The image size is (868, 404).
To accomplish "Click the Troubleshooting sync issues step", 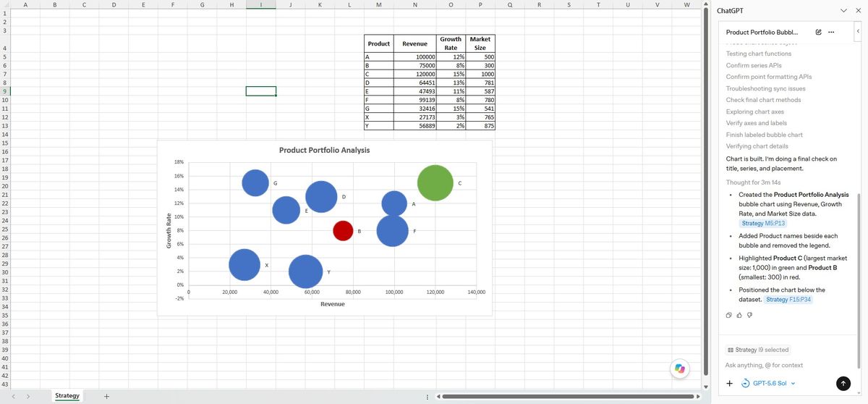I will [766, 88].
